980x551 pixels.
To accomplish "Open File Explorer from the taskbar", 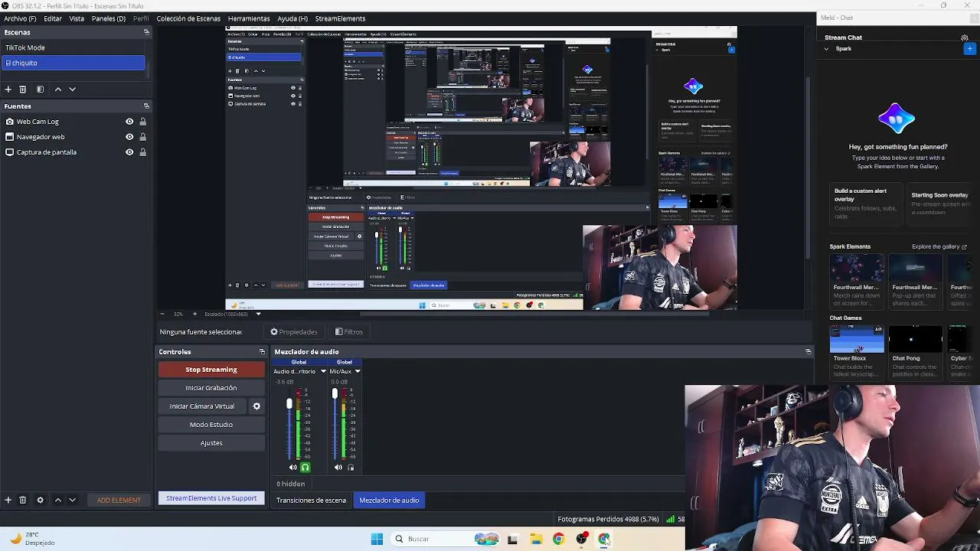I will pyautogui.click(x=536, y=539).
